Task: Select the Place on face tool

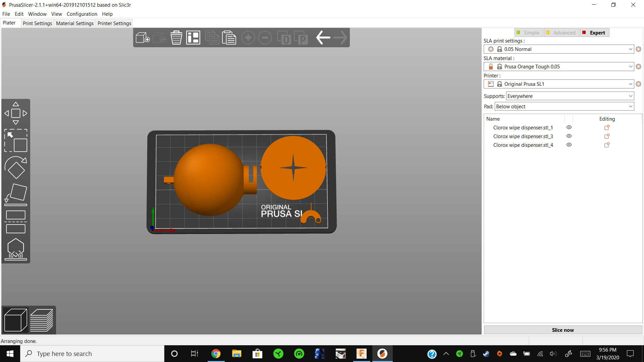Action: click(16, 194)
